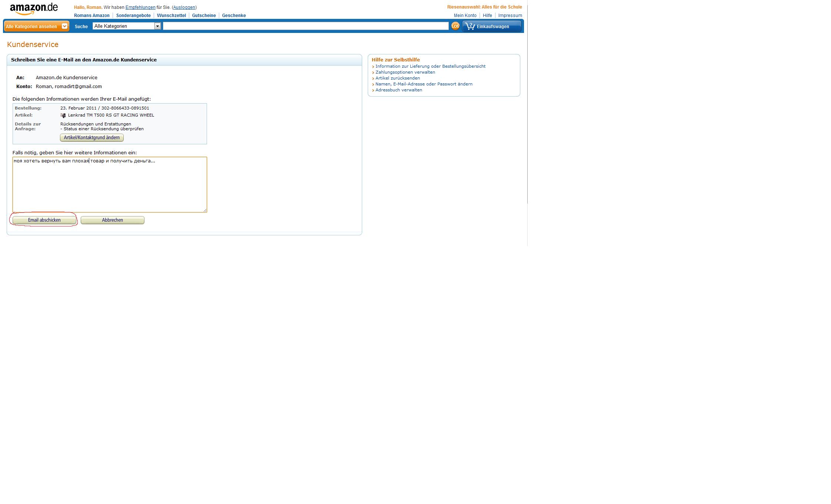Screen dimensions: 831x504
Task: Go to Sonderangebote
Action: tap(133, 16)
